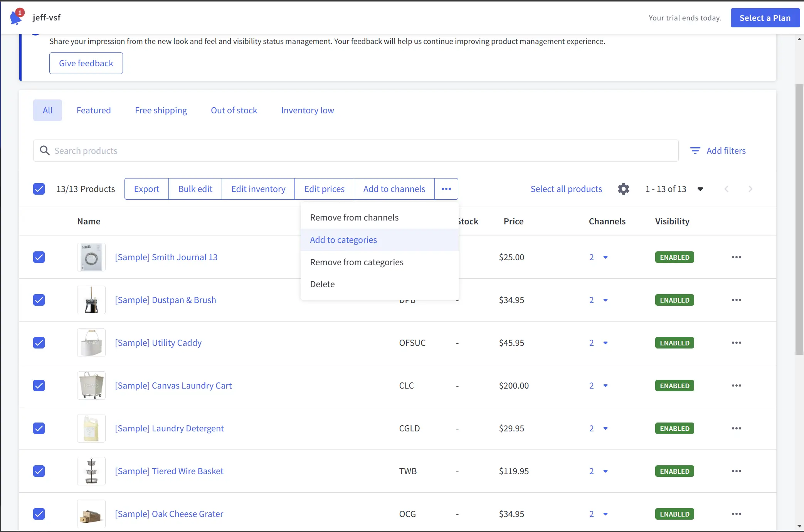Choose Delete from the actions menu
The width and height of the screenshot is (804, 532).
322,284
